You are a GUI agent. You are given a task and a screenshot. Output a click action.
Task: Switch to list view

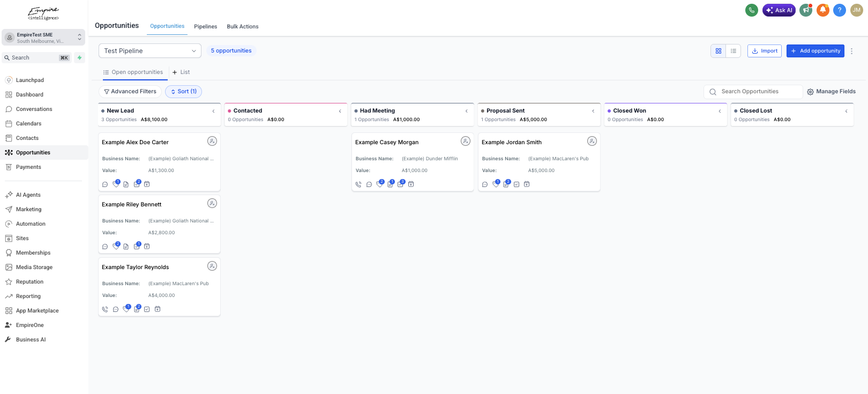click(734, 51)
